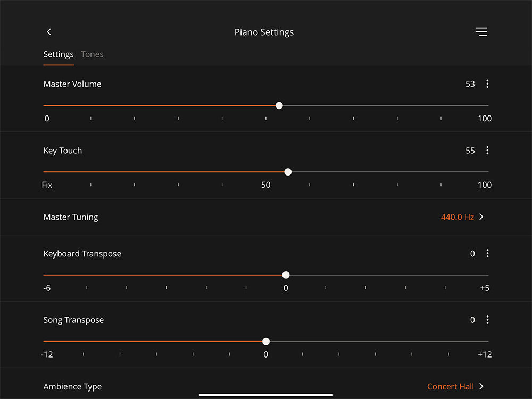Open Keyboard Transpose three-dot options menu

[x=487, y=253]
